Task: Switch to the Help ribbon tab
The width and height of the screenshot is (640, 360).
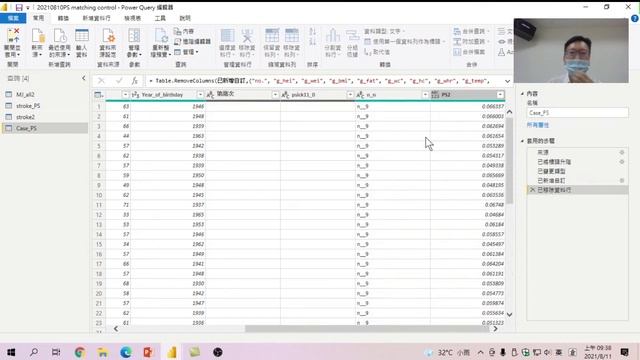Action: (185, 18)
